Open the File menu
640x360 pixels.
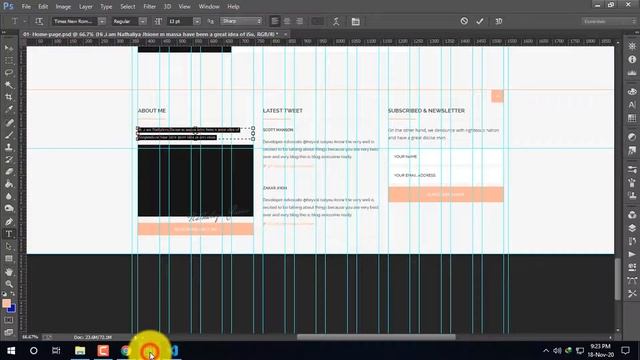pos(26,7)
